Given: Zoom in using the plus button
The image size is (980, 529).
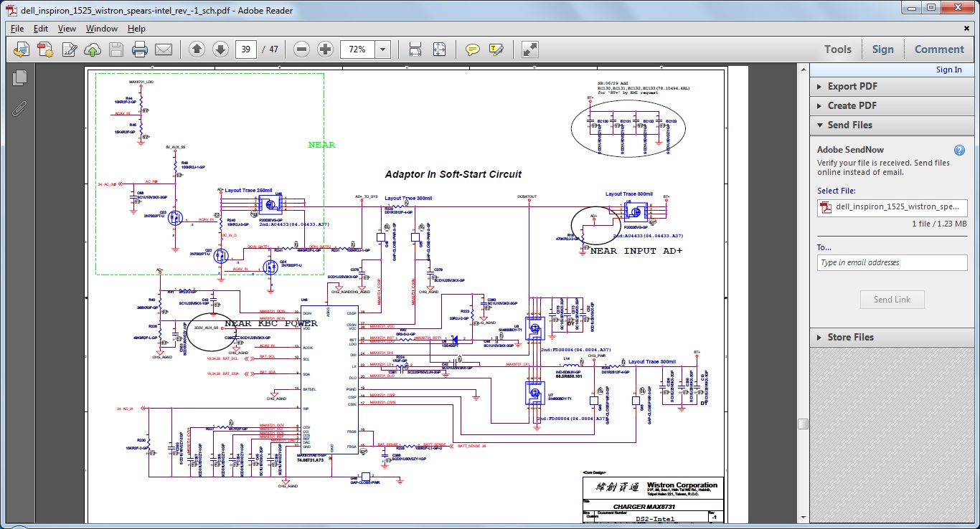Looking at the screenshot, I should 326,49.
